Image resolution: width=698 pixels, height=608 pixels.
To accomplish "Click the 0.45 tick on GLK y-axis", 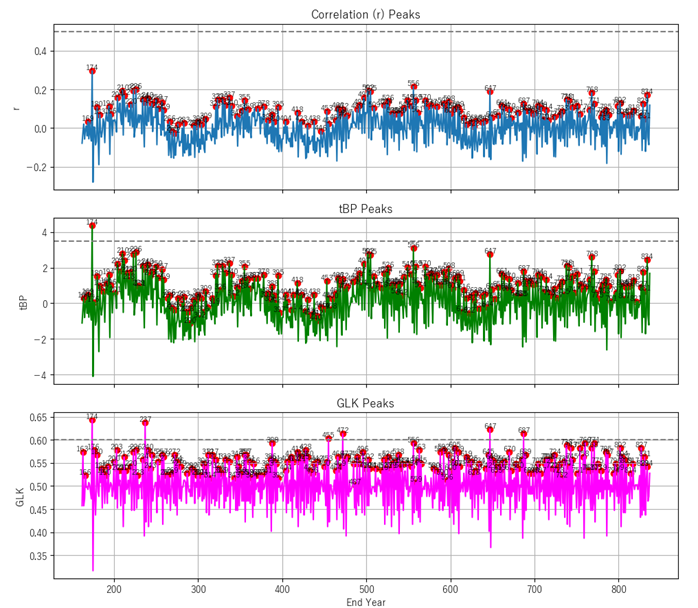I will point(38,510).
